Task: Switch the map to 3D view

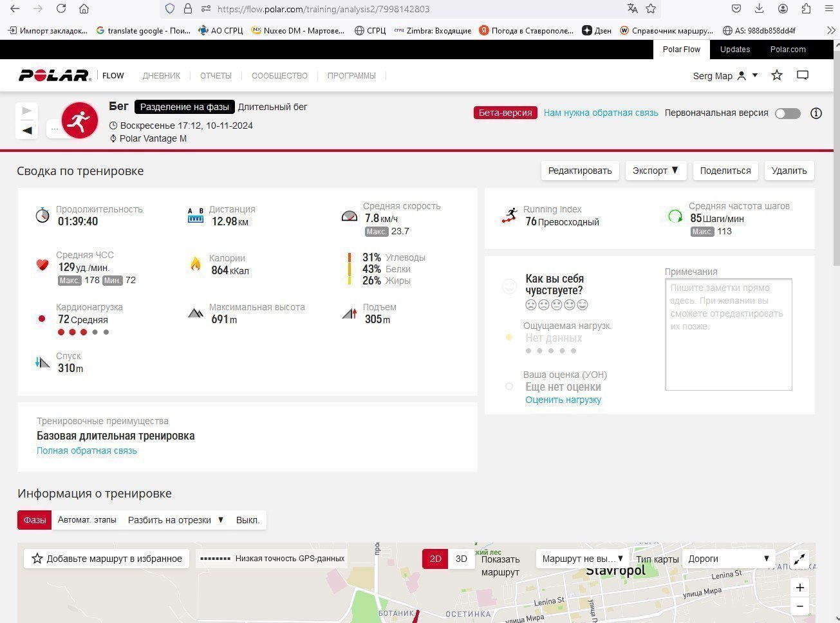Action: coord(462,559)
